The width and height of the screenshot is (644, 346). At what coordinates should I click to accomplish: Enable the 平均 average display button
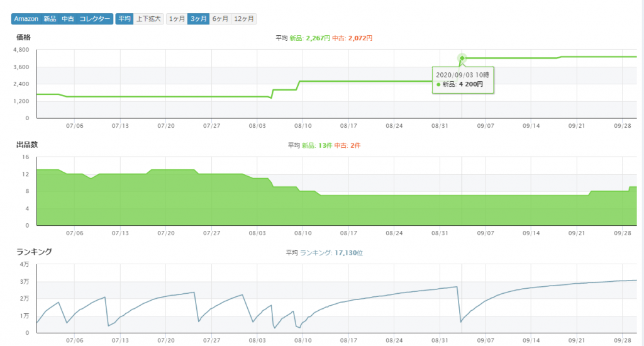pyautogui.click(x=124, y=19)
